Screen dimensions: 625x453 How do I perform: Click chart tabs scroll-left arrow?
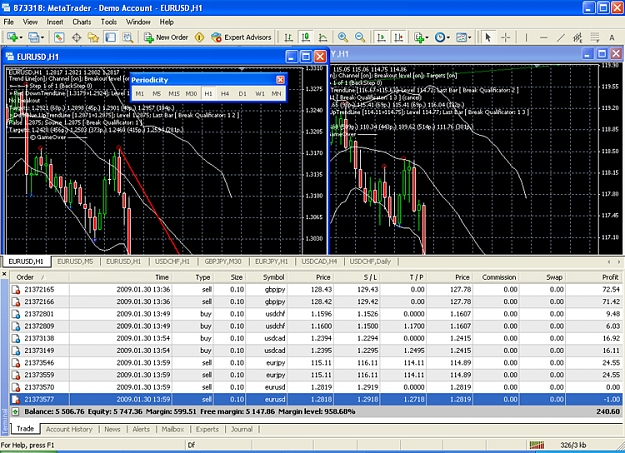click(x=609, y=262)
